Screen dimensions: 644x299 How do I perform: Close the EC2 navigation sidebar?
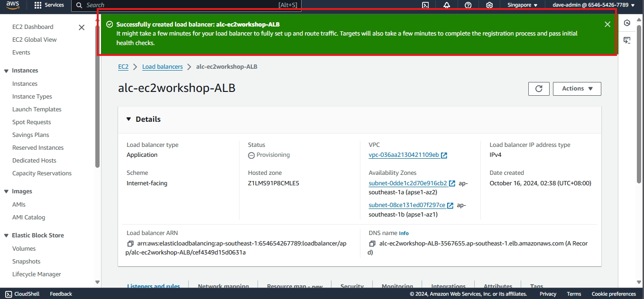tap(82, 27)
